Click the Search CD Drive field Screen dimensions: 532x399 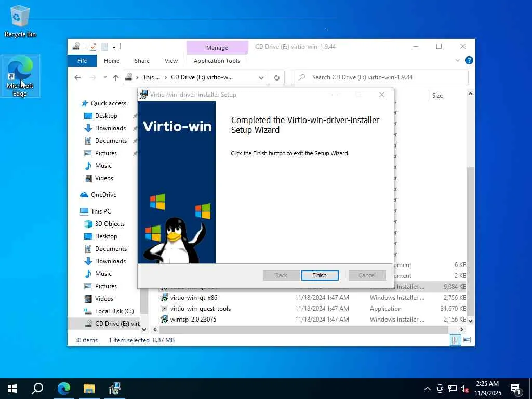(380, 77)
